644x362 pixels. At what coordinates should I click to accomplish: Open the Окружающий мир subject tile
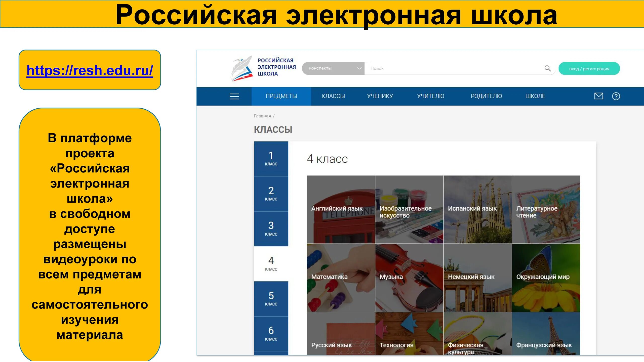coord(546,278)
